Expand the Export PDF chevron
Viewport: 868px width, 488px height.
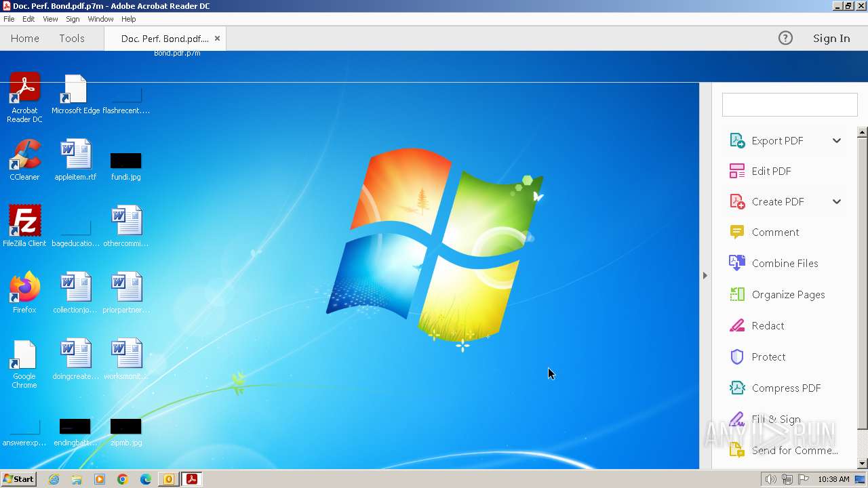pyautogui.click(x=837, y=140)
